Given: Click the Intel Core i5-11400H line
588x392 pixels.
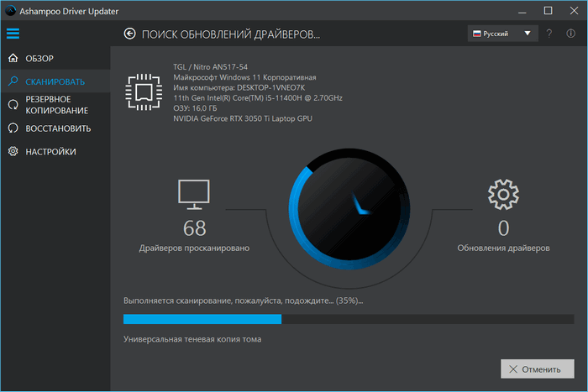Looking at the screenshot, I should 258,98.
